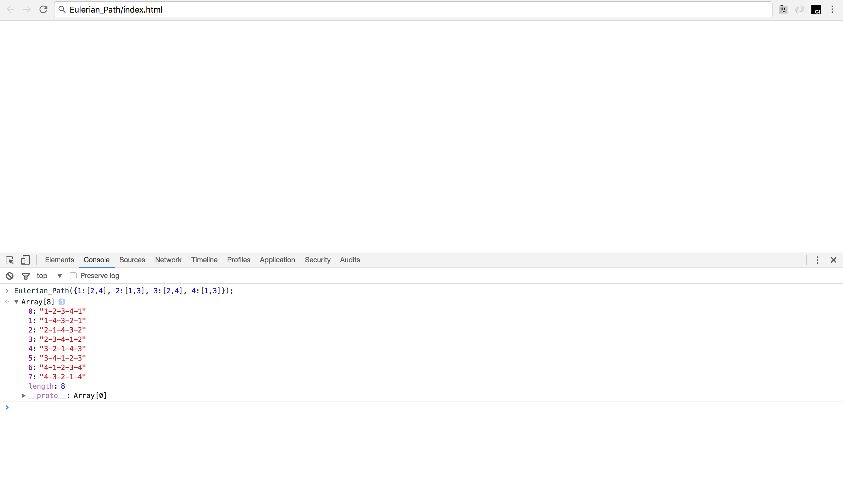
Task: Click the Security tab in DevTools
Action: [x=318, y=260]
